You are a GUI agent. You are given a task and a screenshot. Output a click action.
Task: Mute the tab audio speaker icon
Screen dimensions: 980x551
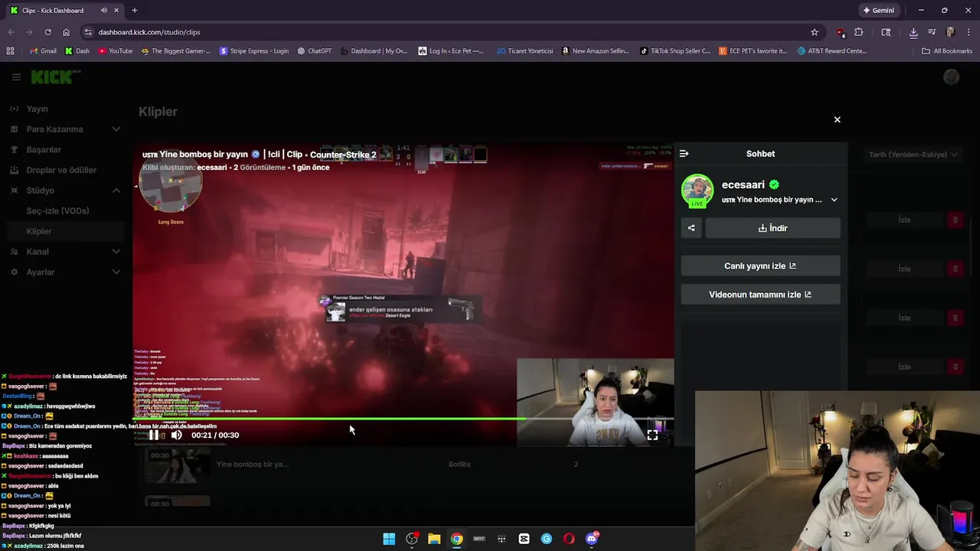pos(103,11)
